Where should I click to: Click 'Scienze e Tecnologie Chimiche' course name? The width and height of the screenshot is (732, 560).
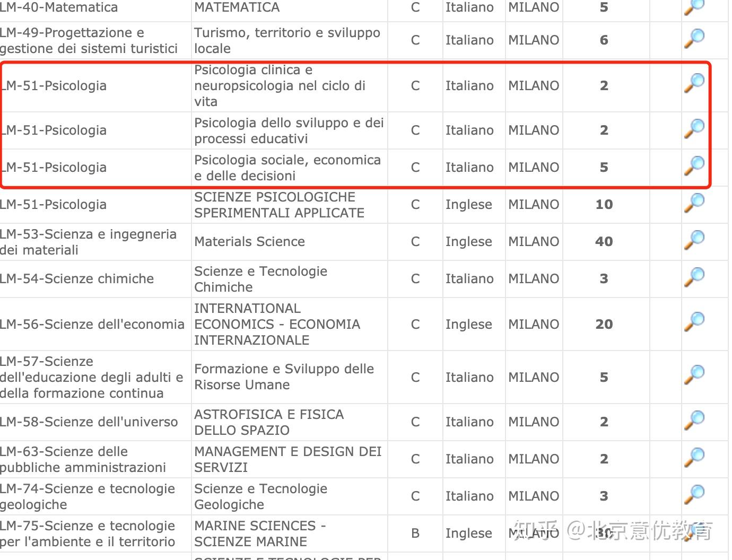click(260, 279)
